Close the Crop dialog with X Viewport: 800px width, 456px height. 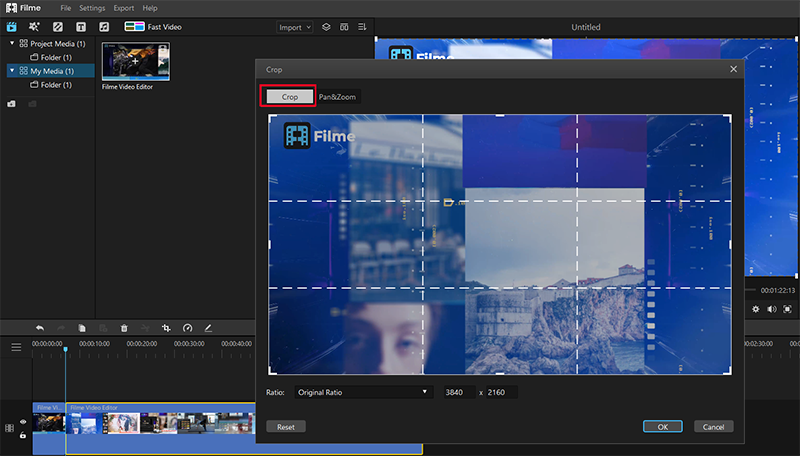[x=733, y=69]
